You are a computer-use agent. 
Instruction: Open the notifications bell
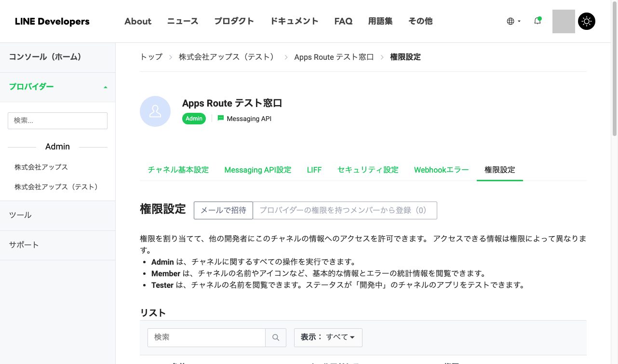pyautogui.click(x=537, y=21)
